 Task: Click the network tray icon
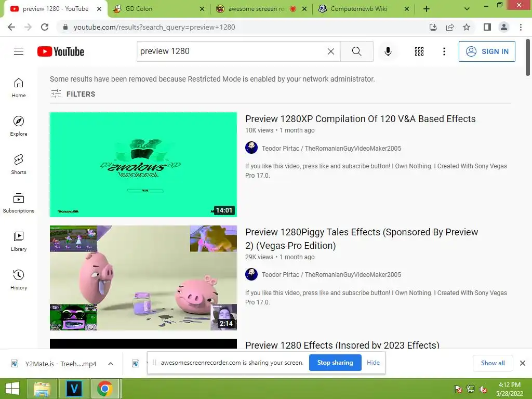tap(471, 389)
